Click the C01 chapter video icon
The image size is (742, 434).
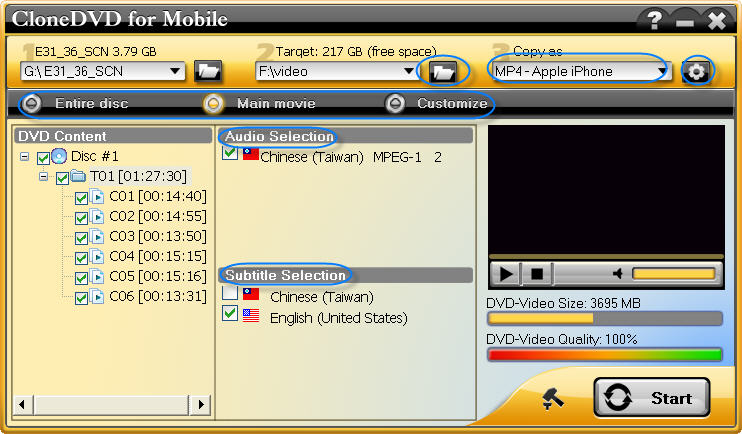[97, 196]
